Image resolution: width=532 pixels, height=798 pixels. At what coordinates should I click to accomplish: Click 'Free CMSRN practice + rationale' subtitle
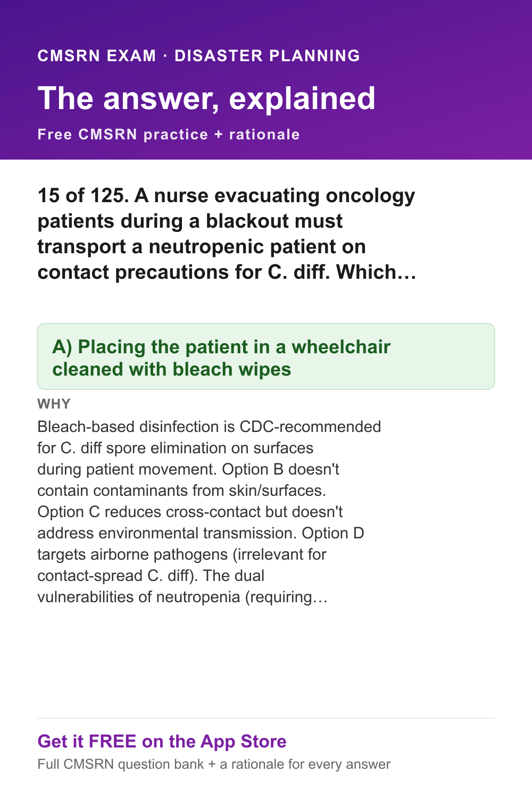pyautogui.click(x=169, y=134)
